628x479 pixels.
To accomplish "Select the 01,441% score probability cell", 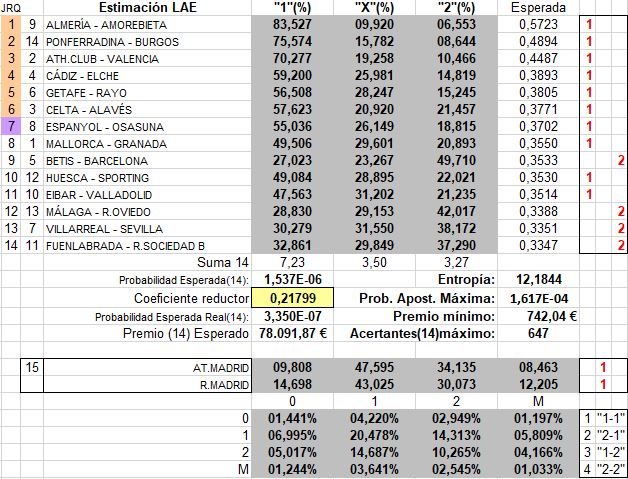I will [292, 419].
